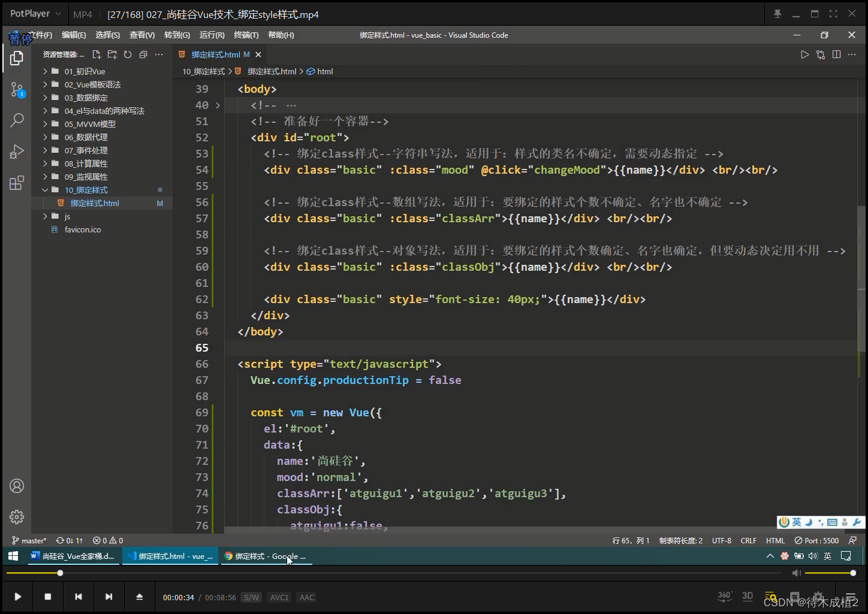868x614 pixels.
Task: Click 制表符长度: 2 indentation setting
Action: (x=681, y=540)
